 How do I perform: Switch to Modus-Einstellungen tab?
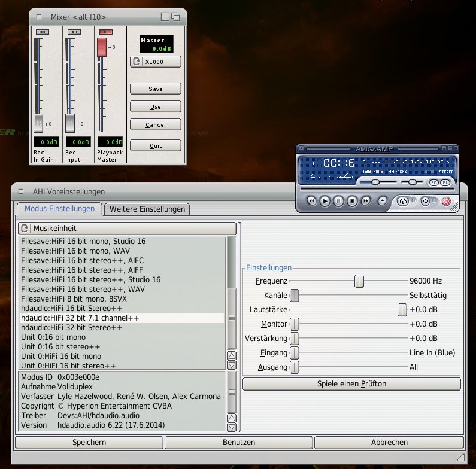click(59, 209)
